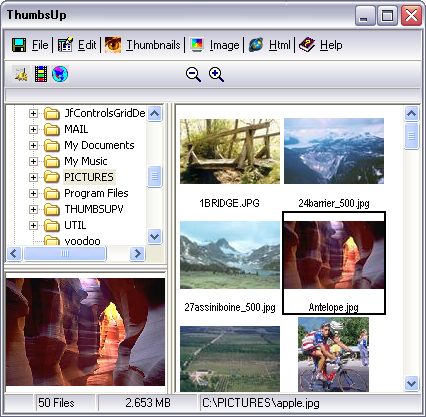
Task: Expand the My Documents folder node
Action: 33,145
